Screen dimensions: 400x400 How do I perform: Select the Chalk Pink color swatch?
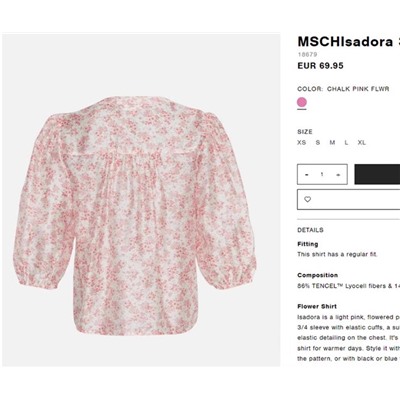click(x=302, y=102)
